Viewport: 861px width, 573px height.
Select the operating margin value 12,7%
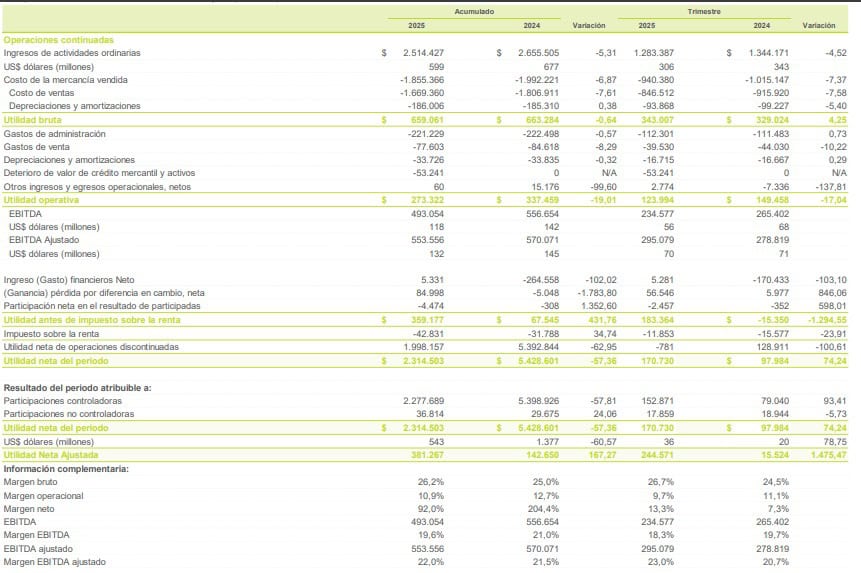coord(546,496)
